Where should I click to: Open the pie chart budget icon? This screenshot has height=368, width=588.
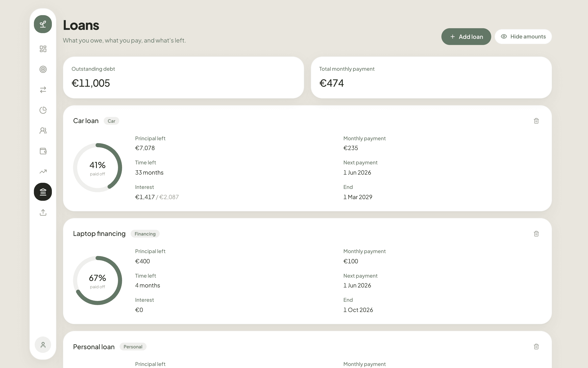tap(43, 110)
